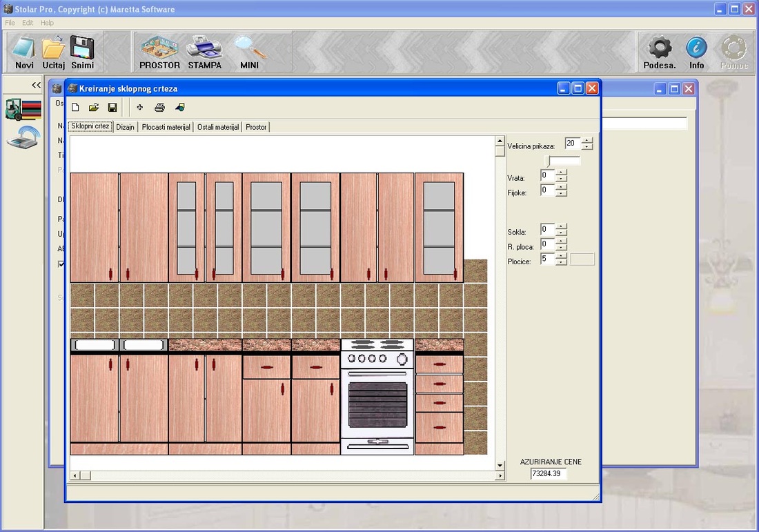This screenshot has width=759, height=532.
Task: Click the AZURIRANJE CENE price field
Action: (548, 474)
